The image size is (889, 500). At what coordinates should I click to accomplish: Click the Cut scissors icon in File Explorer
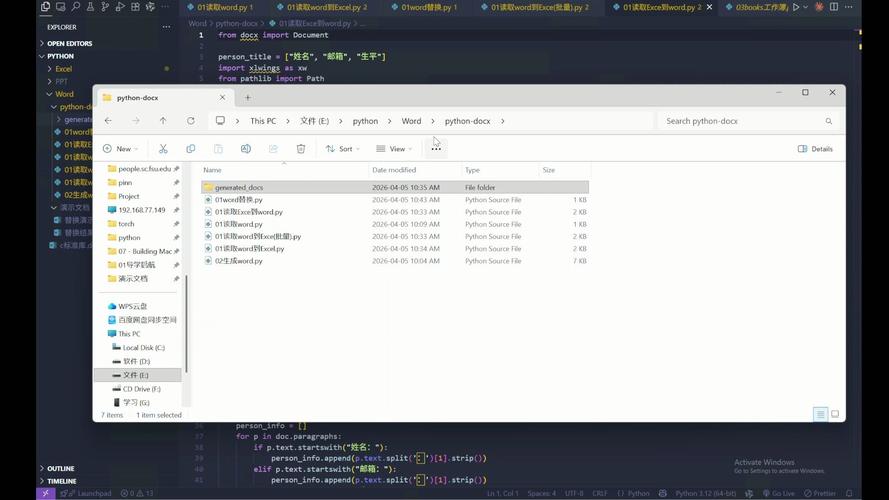click(x=163, y=149)
